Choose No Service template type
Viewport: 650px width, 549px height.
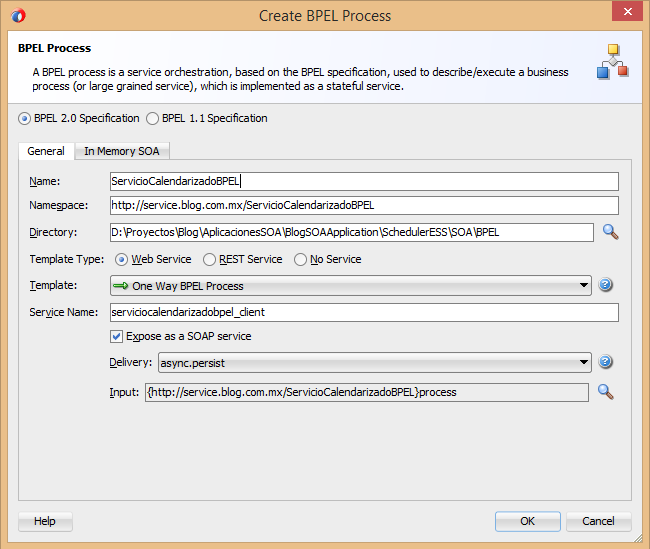point(301,260)
